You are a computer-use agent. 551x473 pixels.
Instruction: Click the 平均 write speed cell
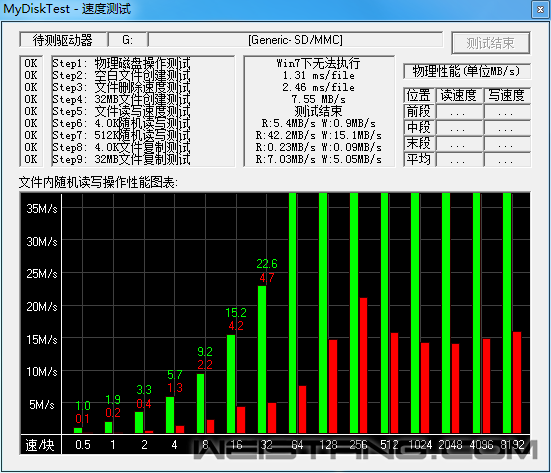507,160
